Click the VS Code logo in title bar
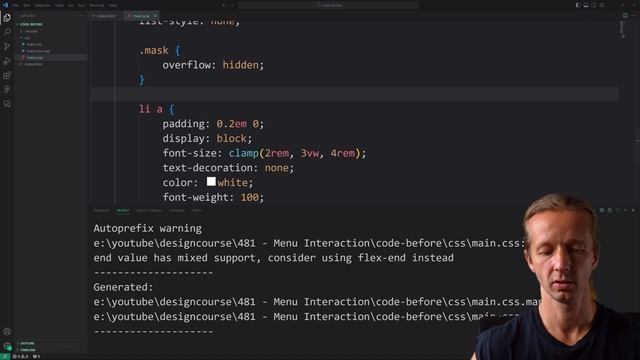 [5, 5]
